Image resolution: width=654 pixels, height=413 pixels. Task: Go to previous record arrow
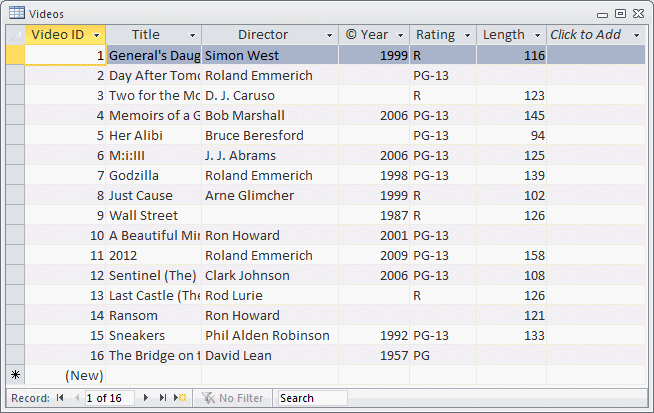point(77,398)
